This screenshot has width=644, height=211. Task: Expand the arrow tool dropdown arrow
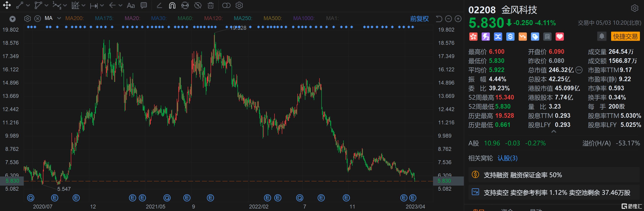pyautogui.click(x=120, y=5)
